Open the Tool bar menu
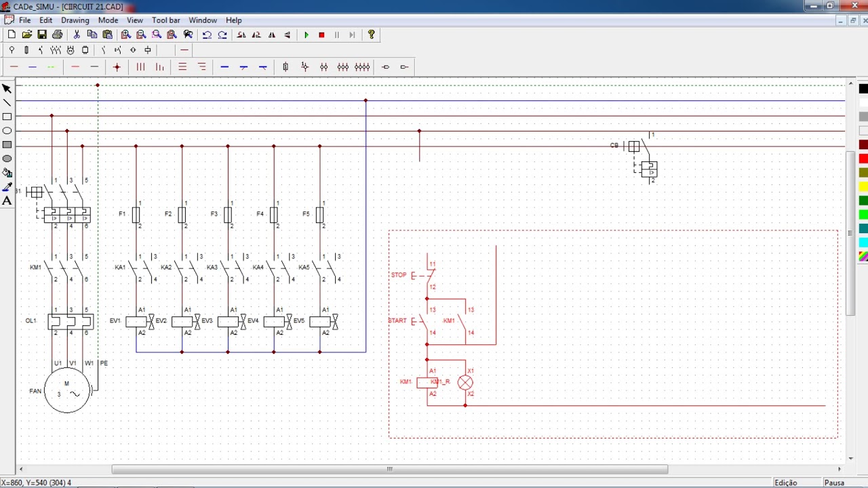This screenshot has height=488, width=868. pos(166,20)
